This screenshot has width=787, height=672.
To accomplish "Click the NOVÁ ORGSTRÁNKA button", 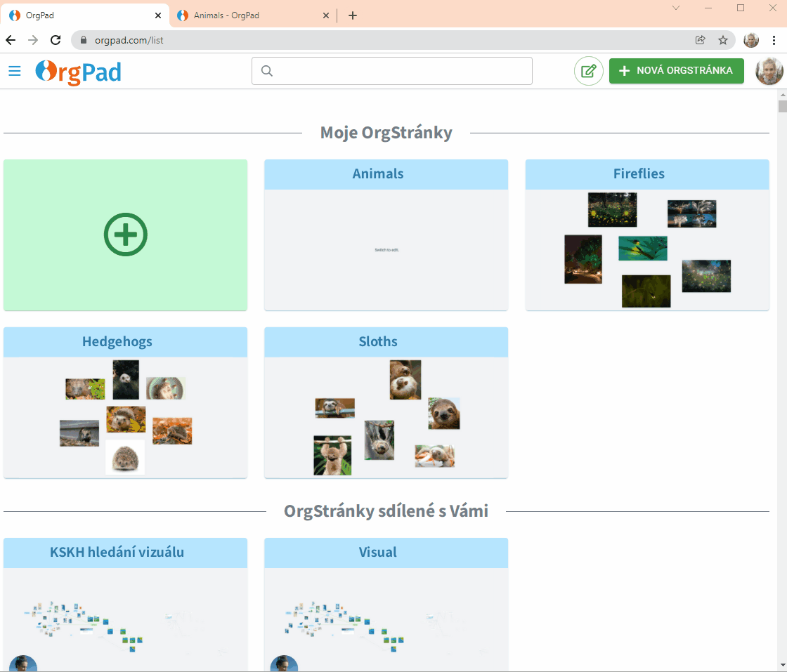I will [676, 71].
